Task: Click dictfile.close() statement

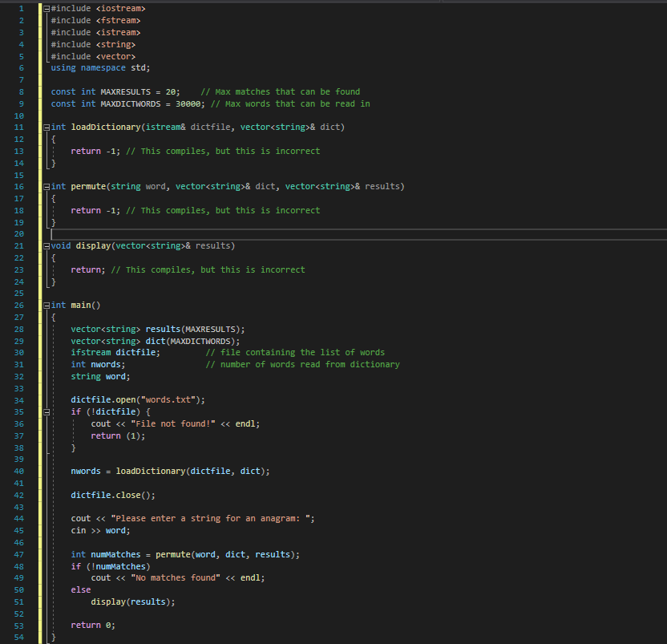Action: (x=113, y=495)
